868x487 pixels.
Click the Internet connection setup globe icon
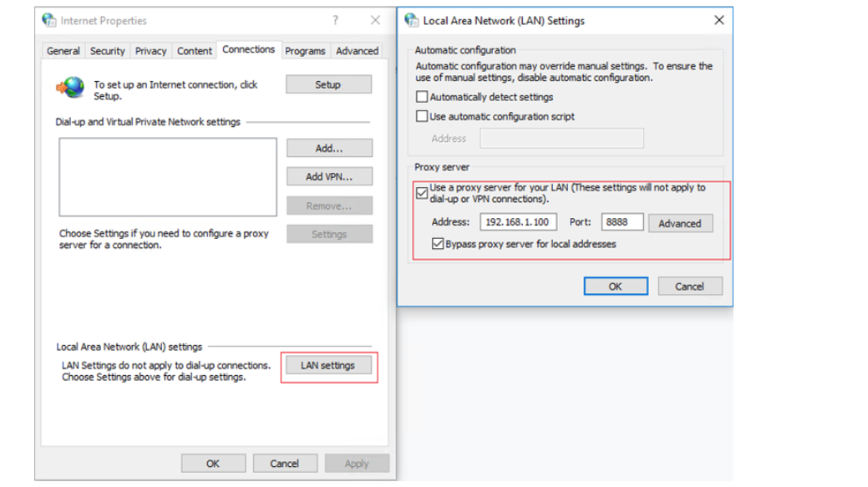tap(70, 87)
